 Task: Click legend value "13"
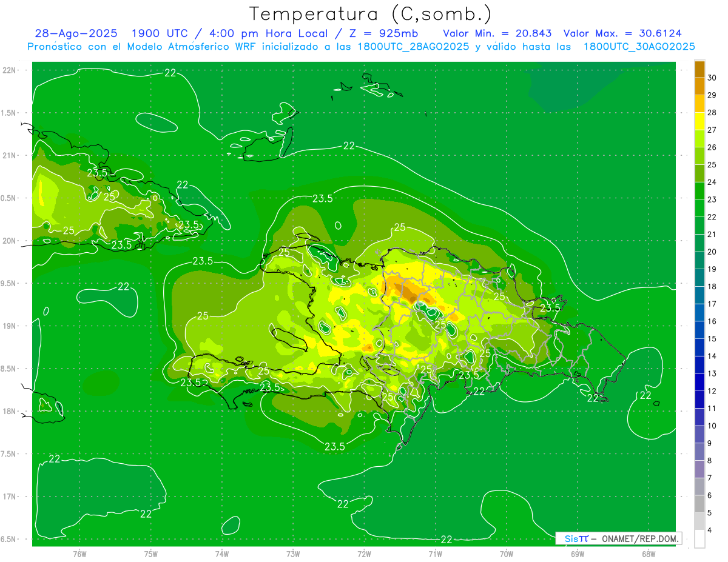pos(712,373)
